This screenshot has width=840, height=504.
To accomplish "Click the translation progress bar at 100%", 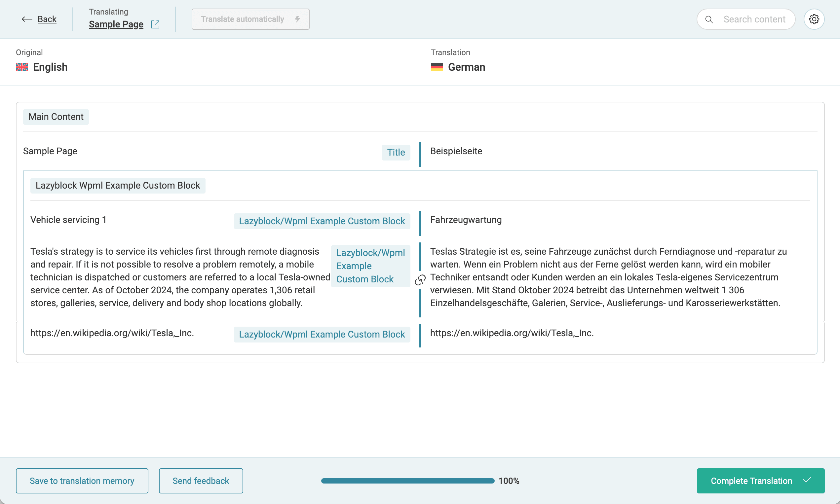I will (x=407, y=481).
